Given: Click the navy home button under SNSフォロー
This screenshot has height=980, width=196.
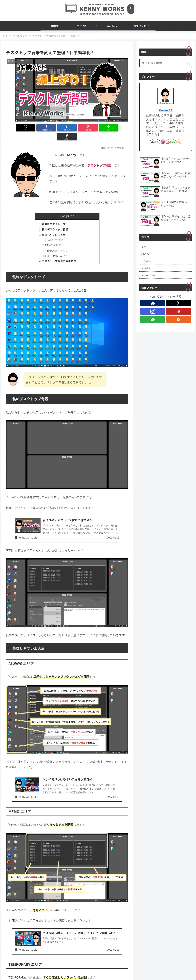Looking at the screenshot, I should point(153,303).
